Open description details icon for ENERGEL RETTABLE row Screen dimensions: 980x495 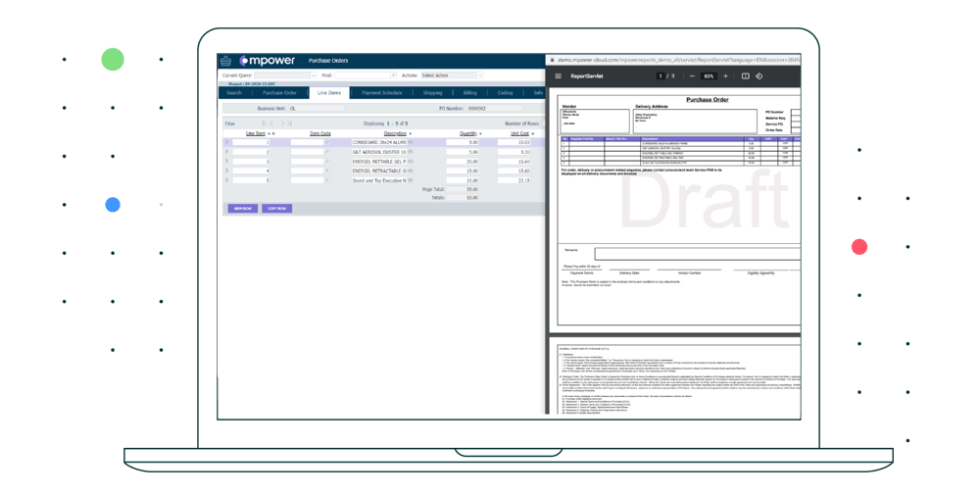point(411,162)
